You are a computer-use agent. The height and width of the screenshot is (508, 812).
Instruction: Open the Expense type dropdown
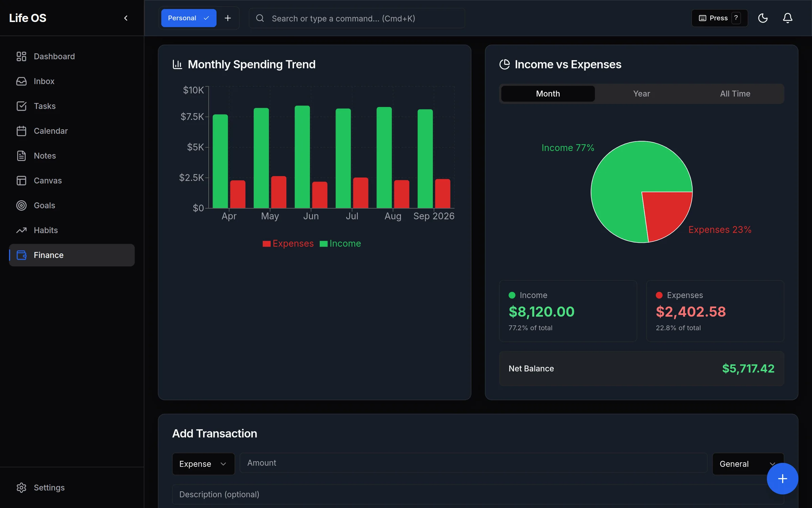(203, 464)
